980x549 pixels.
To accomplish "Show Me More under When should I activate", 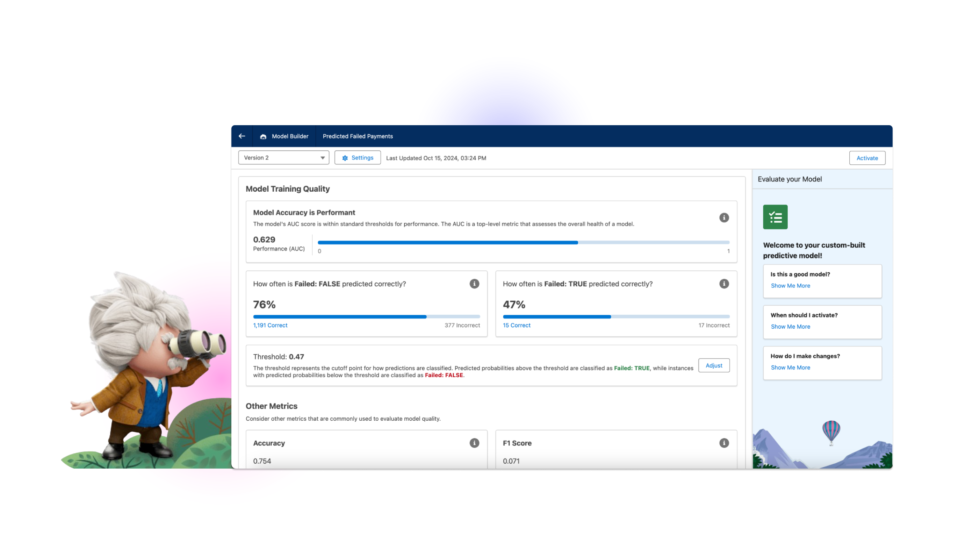I will 790,326.
